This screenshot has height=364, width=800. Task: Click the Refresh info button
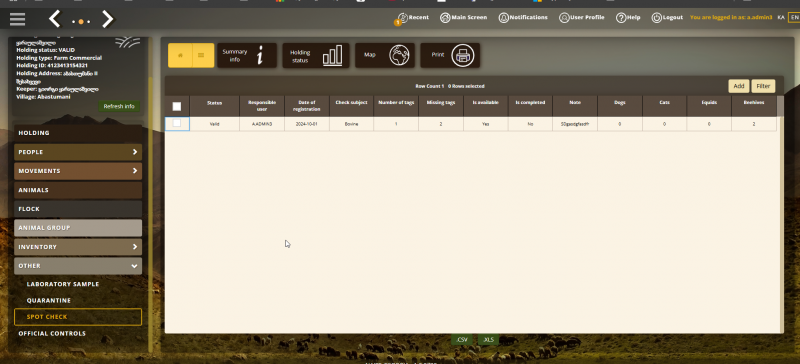pos(119,106)
